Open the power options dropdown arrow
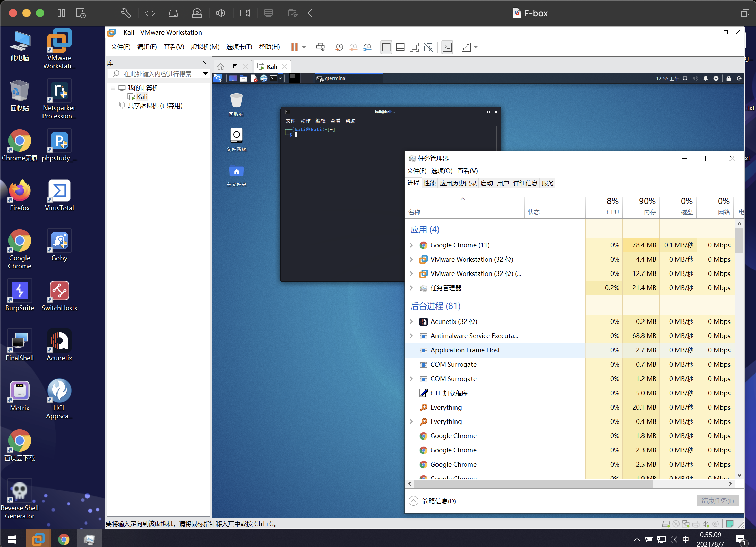756x547 pixels. point(304,47)
